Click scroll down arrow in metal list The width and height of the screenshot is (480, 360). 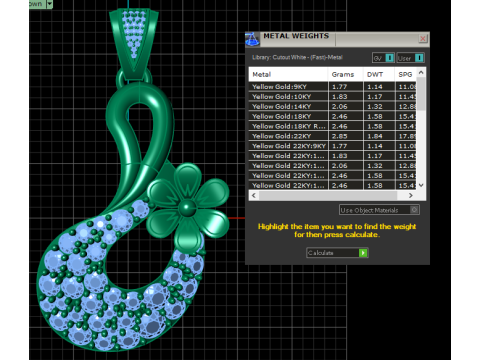pos(421,185)
